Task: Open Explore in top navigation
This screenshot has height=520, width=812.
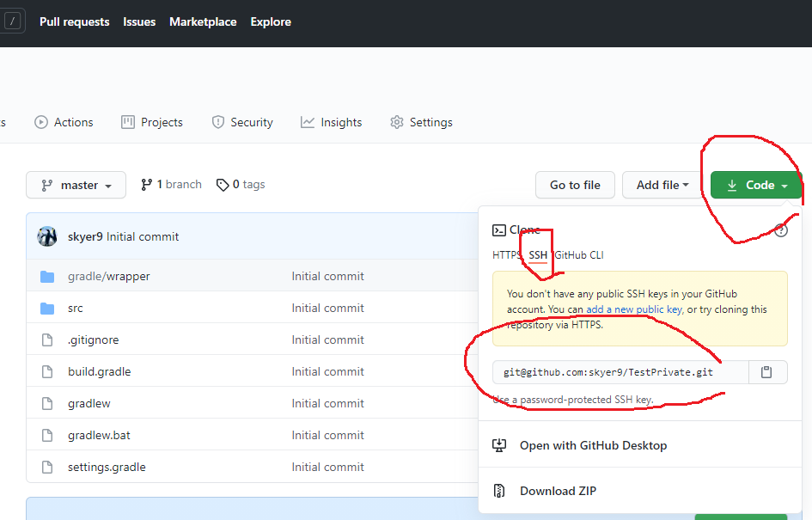Action: (271, 21)
